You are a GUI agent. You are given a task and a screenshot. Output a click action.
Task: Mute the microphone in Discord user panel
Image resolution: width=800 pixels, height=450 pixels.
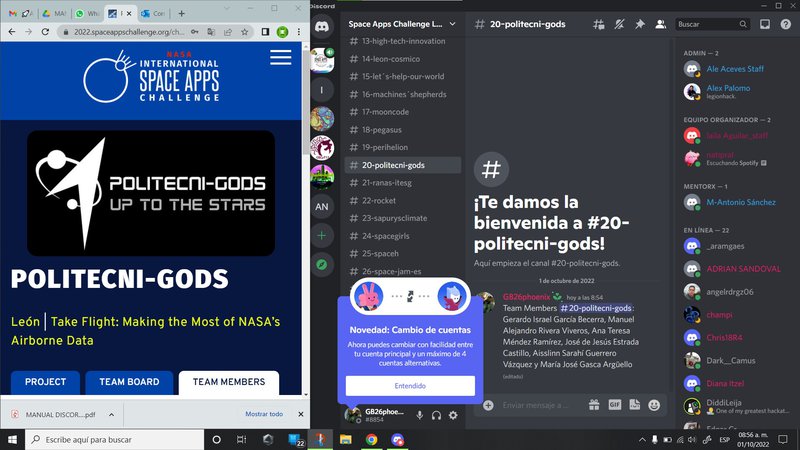[419, 415]
